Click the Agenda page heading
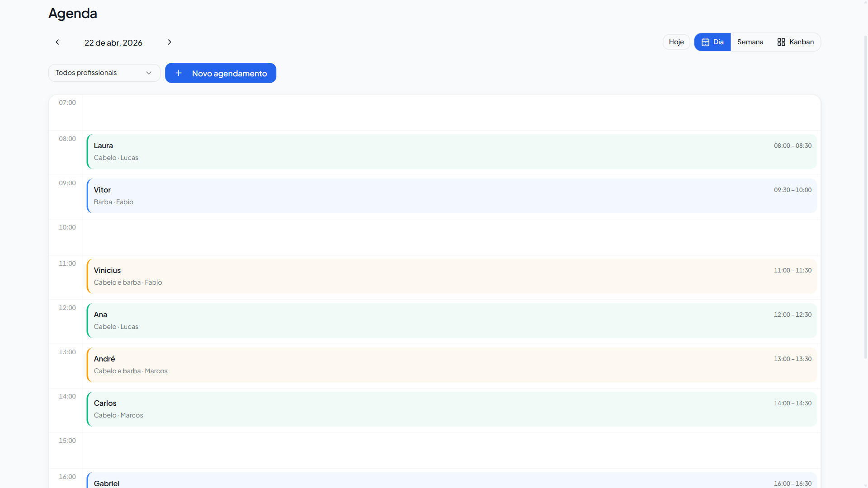The image size is (868, 488). pos(73,13)
